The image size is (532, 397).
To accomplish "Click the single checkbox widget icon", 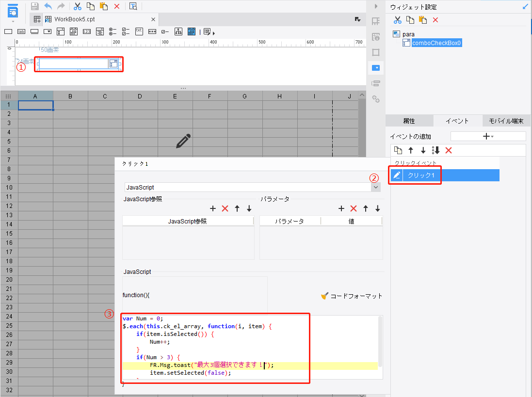I will pyautogui.click(x=165, y=32).
